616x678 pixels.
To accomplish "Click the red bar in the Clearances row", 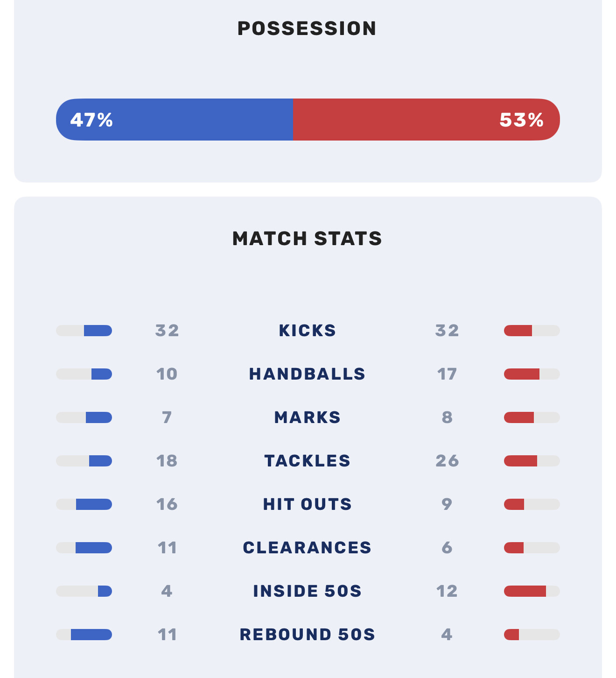I will click(514, 548).
